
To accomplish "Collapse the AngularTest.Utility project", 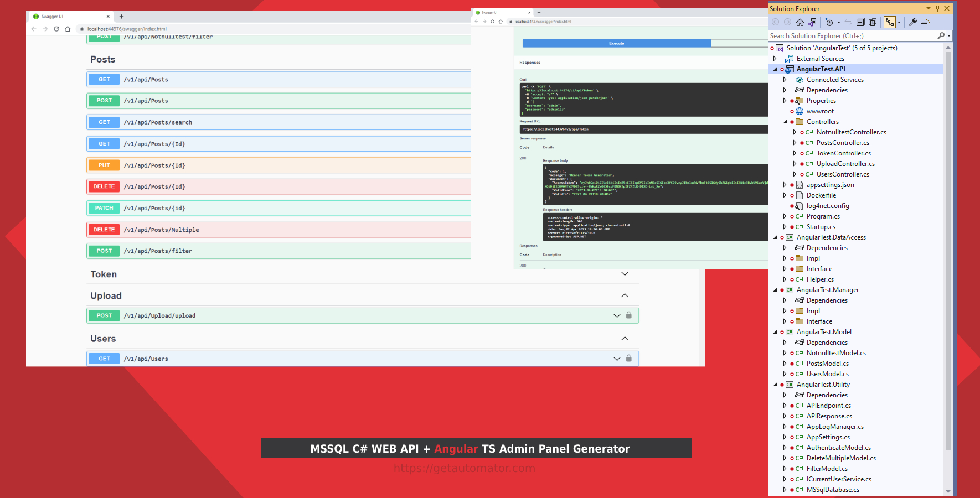I will coord(775,385).
